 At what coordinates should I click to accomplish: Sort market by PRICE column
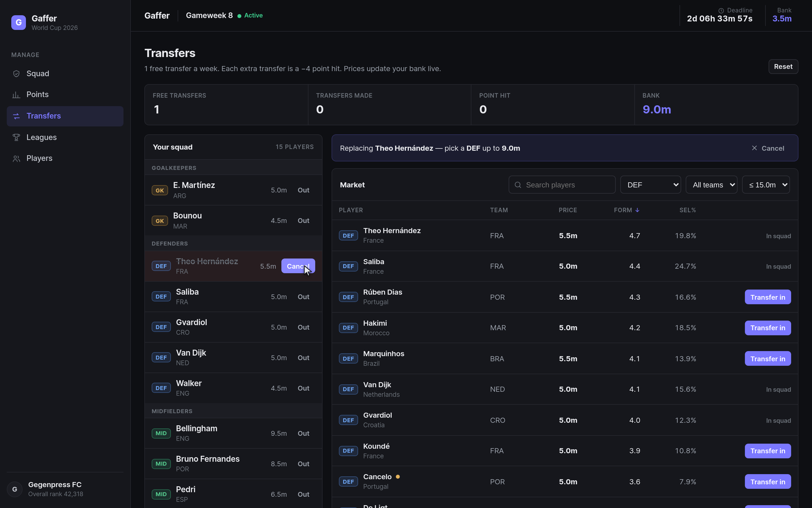(568, 210)
